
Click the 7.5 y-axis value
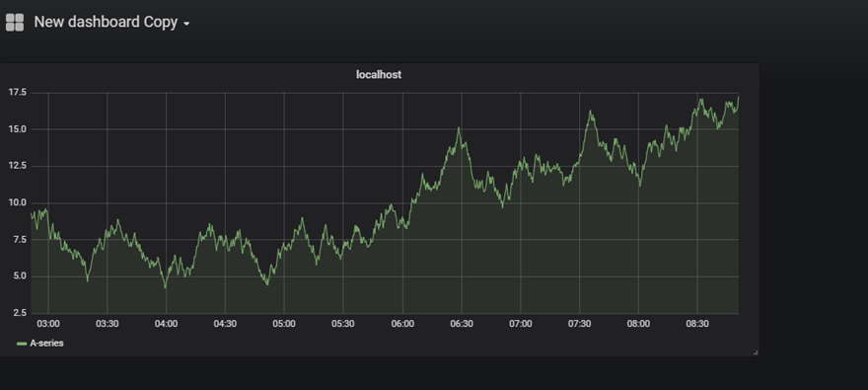point(20,240)
